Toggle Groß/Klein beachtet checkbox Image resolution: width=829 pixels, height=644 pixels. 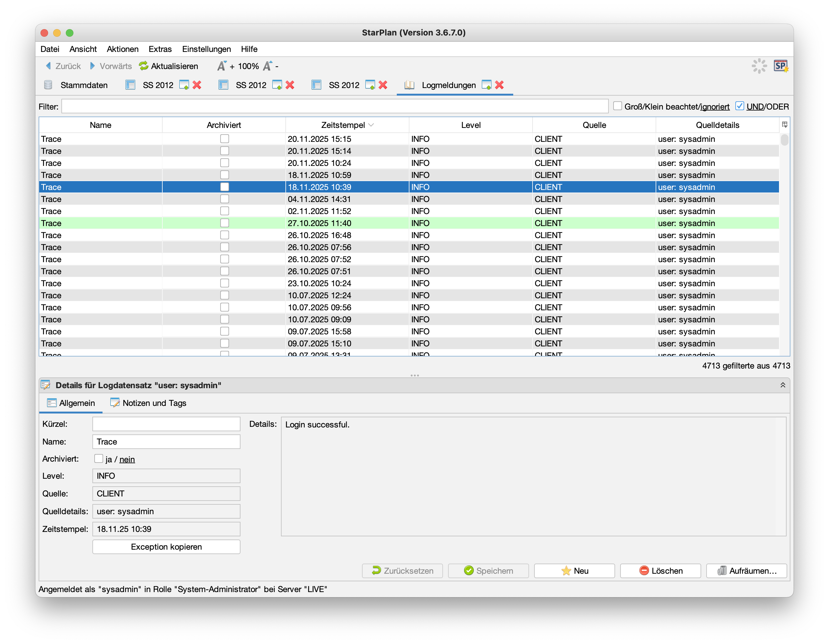pos(618,106)
